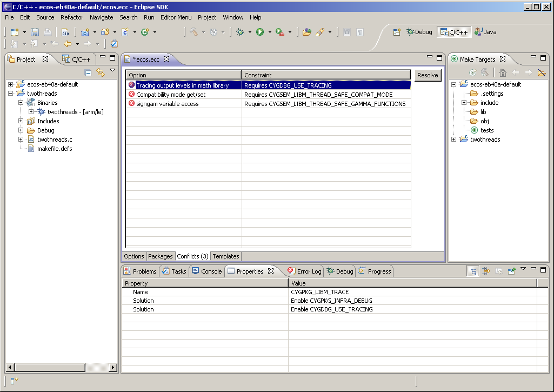554x392 pixels.
Task: Open the Editor Menu menu
Action: click(x=176, y=17)
